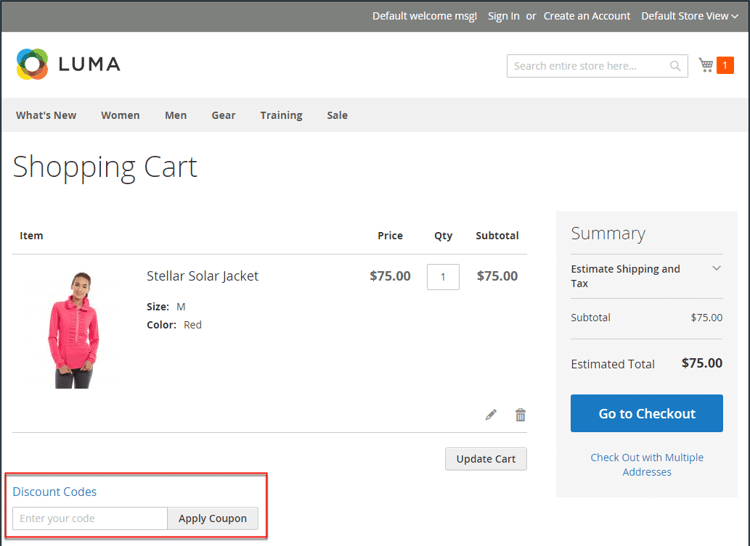Focus the Enter your code field
The height and width of the screenshot is (546, 750).
coord(90,518)
